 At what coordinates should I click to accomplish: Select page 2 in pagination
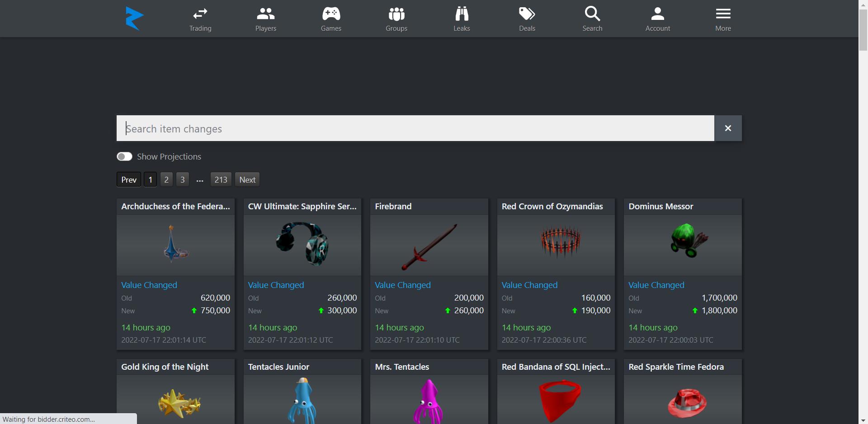click(166, 179)
